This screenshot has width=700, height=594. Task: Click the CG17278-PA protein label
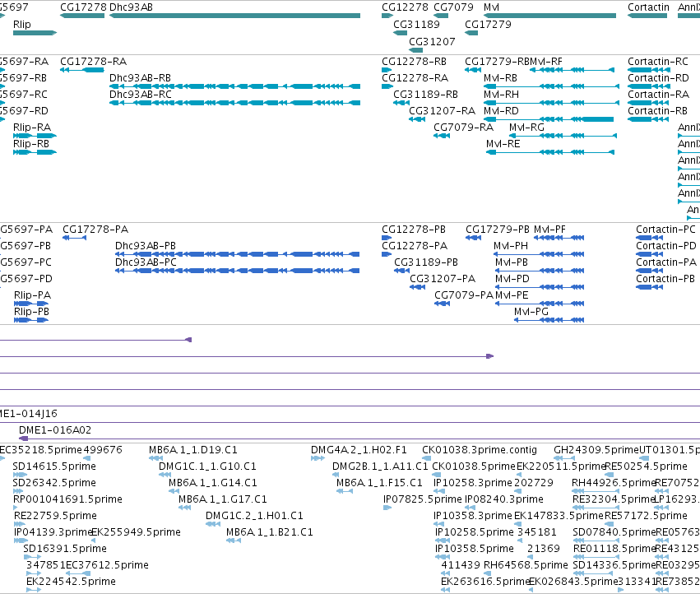pos(95,229)
